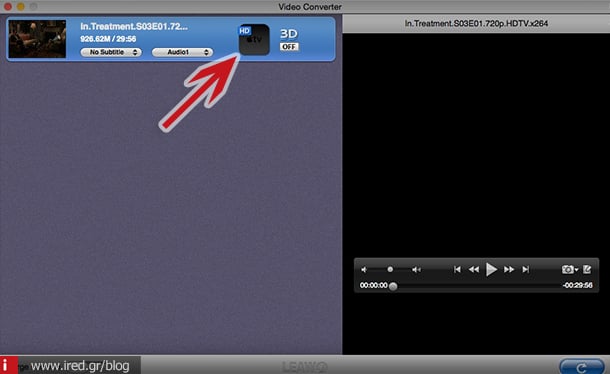Fast forward the preview video

point(509,269)
